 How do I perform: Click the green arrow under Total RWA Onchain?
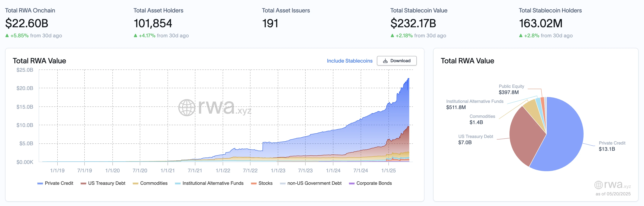[7, 36]
